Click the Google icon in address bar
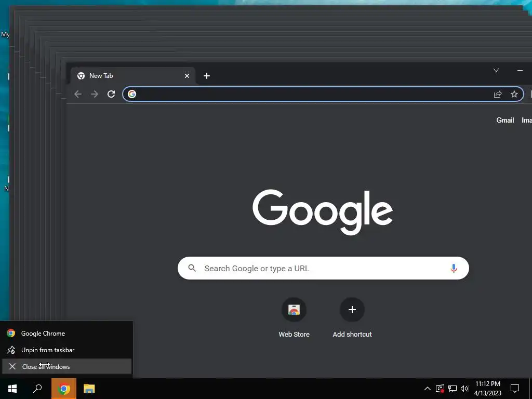The height and width of the screenshot is (399, 532). tap(132, 94)
